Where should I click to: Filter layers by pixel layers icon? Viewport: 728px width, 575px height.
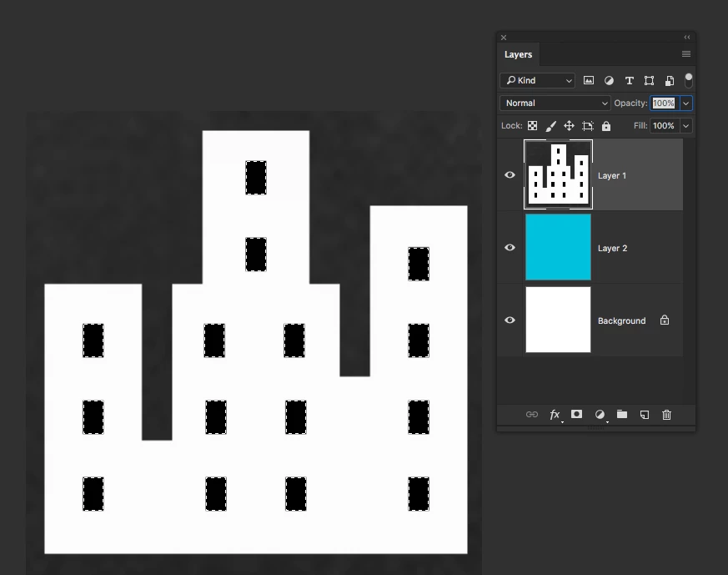tap(588, 80)
